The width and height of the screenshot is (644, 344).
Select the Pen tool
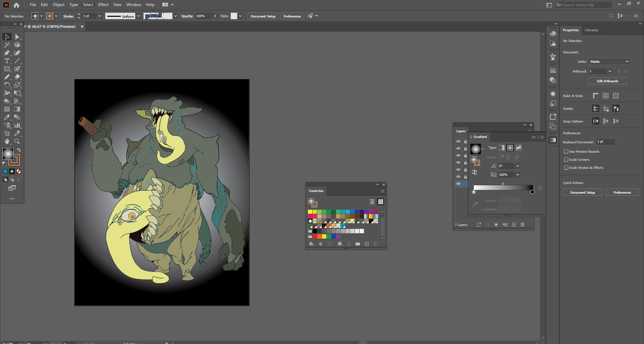pos(7,53)
